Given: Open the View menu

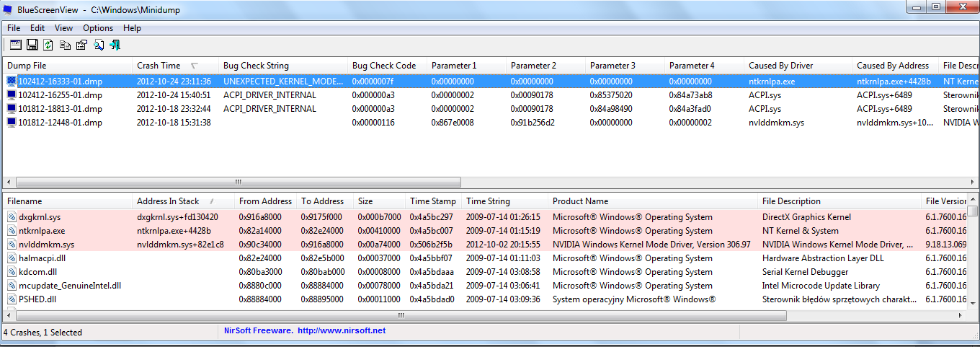Looking at the screenshot, I should (x=63, y=28).
